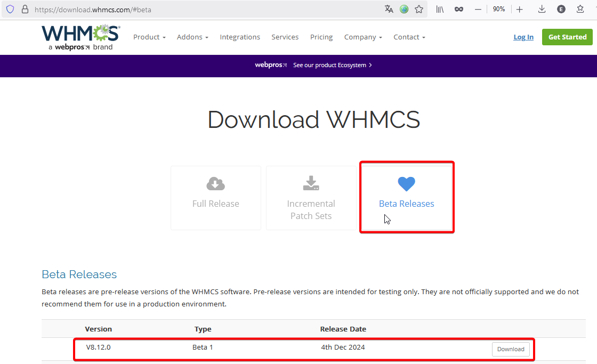Open See our product Ecosystem link
The height and width of the screenshot is (364, 597).
(x=333, y=65)
